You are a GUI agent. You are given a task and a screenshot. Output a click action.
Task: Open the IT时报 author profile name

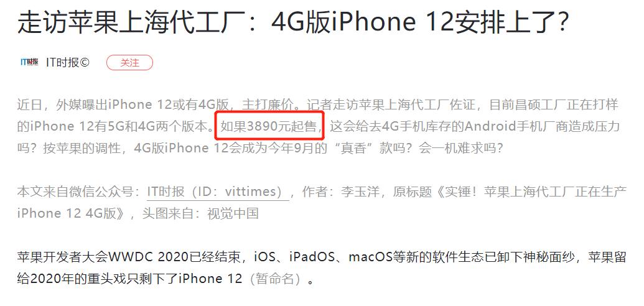pyautogui.click(x=62, y=62)
